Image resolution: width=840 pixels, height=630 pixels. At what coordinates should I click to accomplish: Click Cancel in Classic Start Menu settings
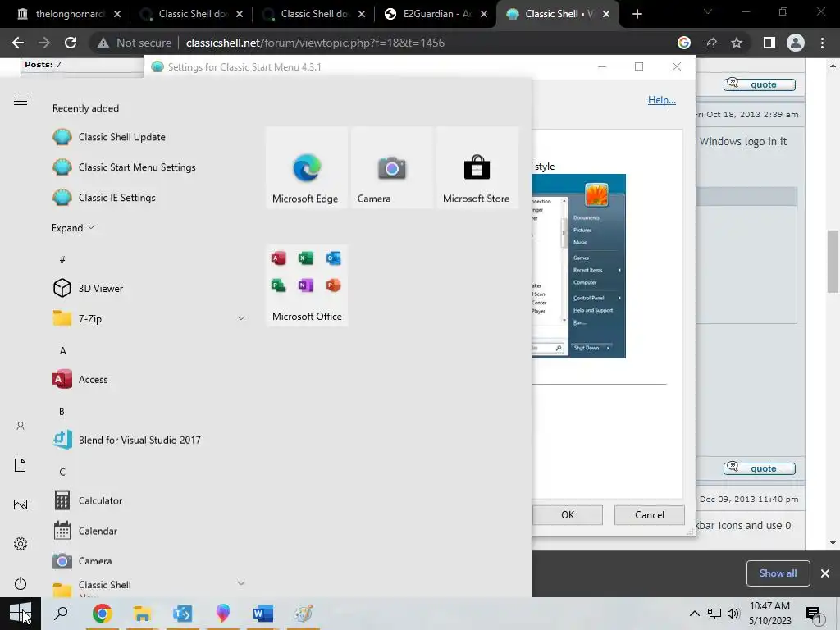[x=650, y=515]
